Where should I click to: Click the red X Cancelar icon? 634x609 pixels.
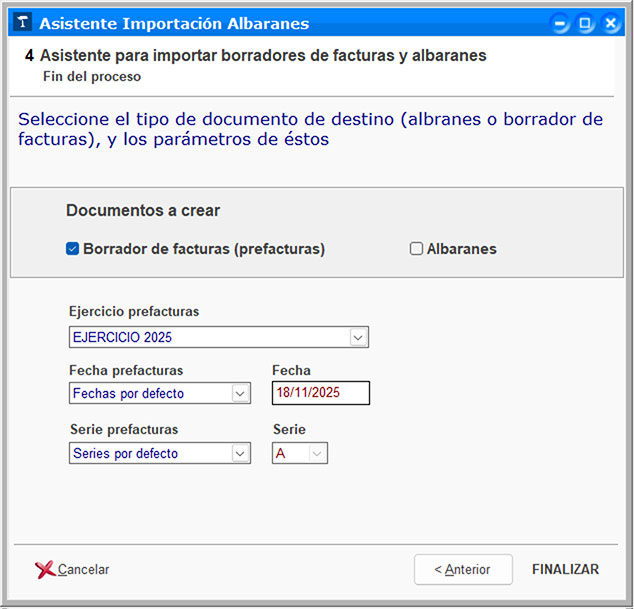tap(44, 570)
